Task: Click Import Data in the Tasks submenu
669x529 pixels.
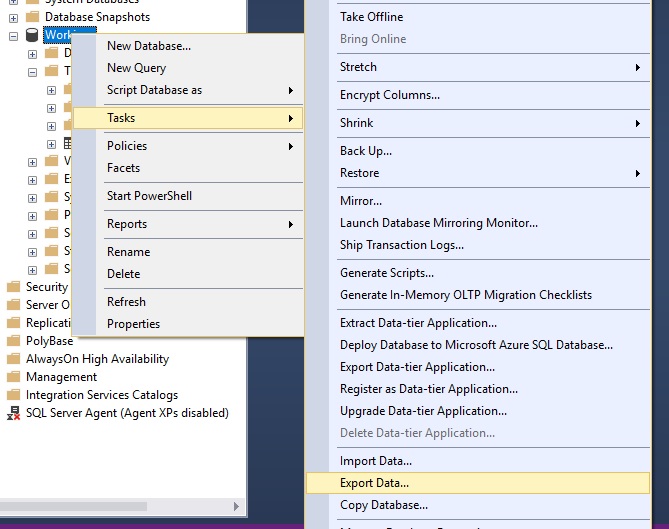Action: (x=375, y=461)
